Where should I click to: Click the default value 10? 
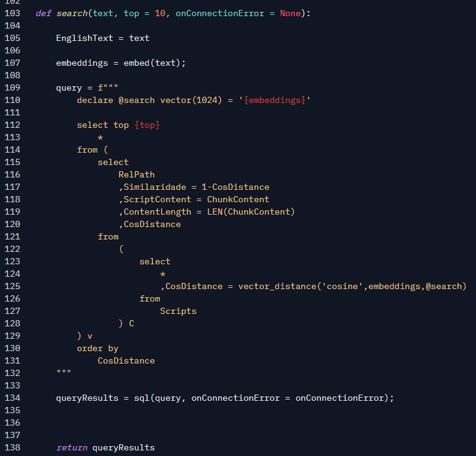pos(160,14)
